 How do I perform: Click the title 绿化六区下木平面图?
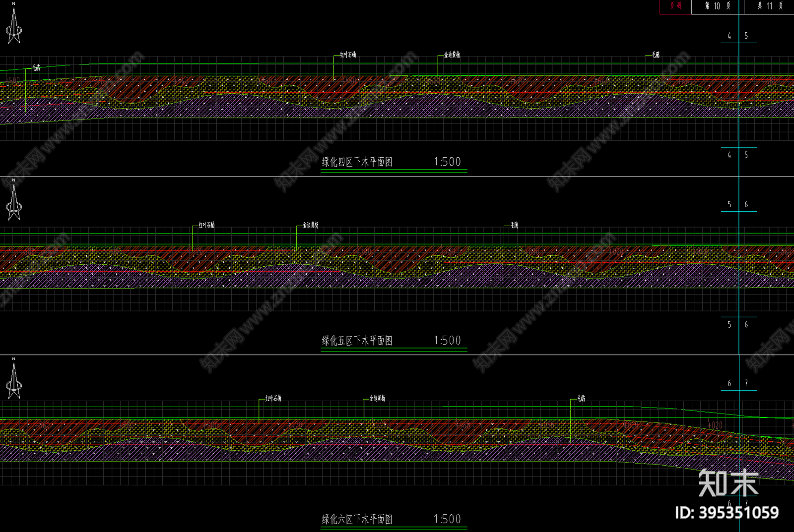(357, 519)
